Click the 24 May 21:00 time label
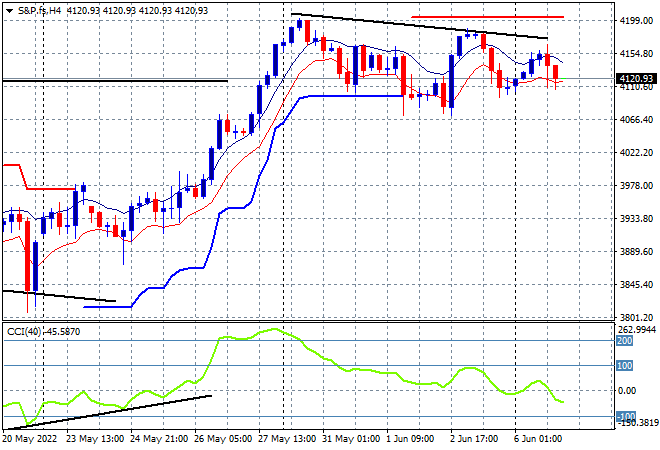Image resolution: width=660 pixels, height=450 pixels. [159, 439]
